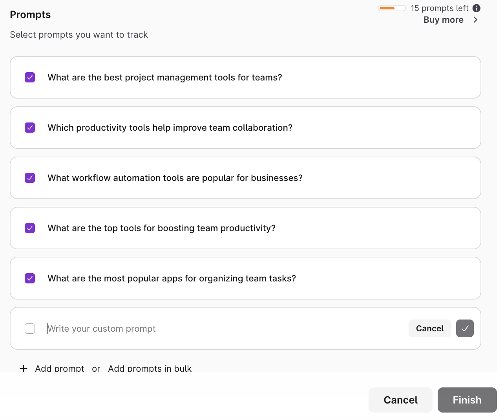
Task: Deselect the workflow automation tools prompt
Action: point(30,178)
